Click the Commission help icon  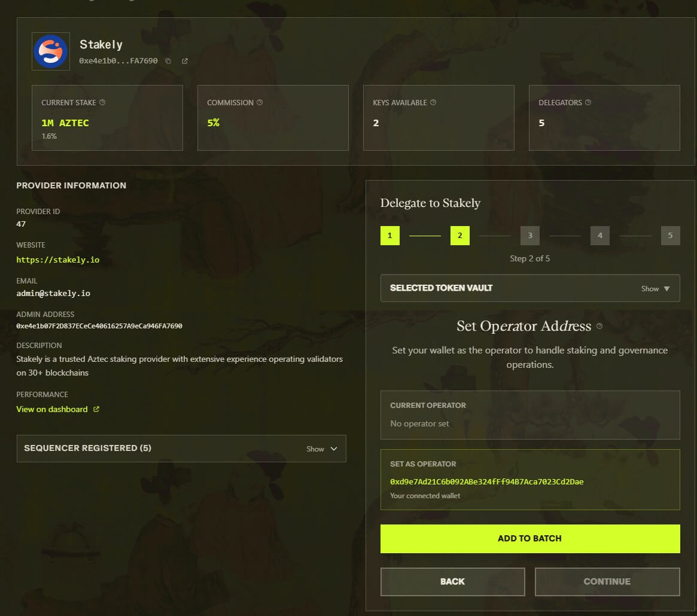(259, 102)
